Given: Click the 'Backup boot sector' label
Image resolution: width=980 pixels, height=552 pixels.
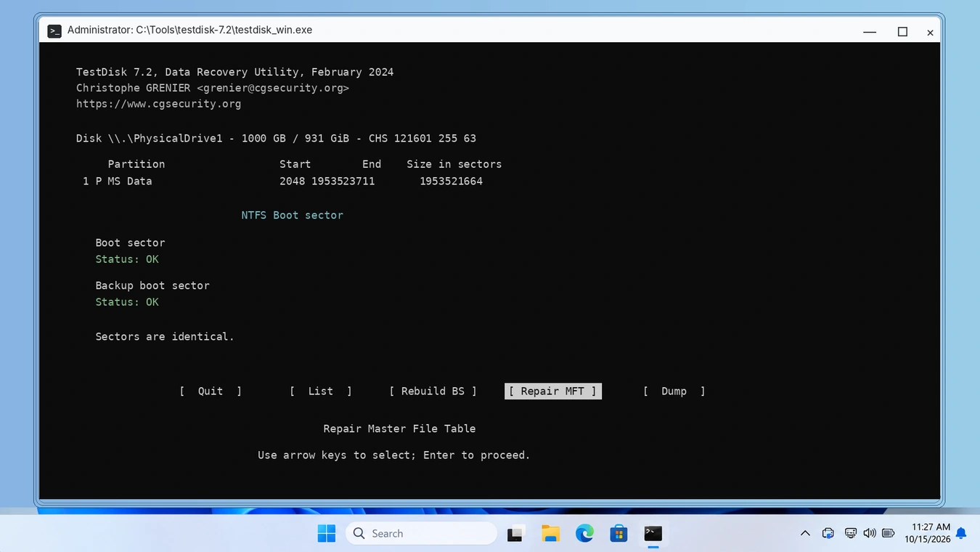Looking at the screenshot, I should point(152,285).
